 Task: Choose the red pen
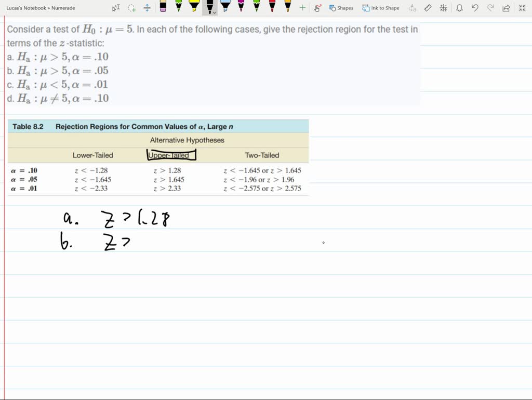coord(272,6)
